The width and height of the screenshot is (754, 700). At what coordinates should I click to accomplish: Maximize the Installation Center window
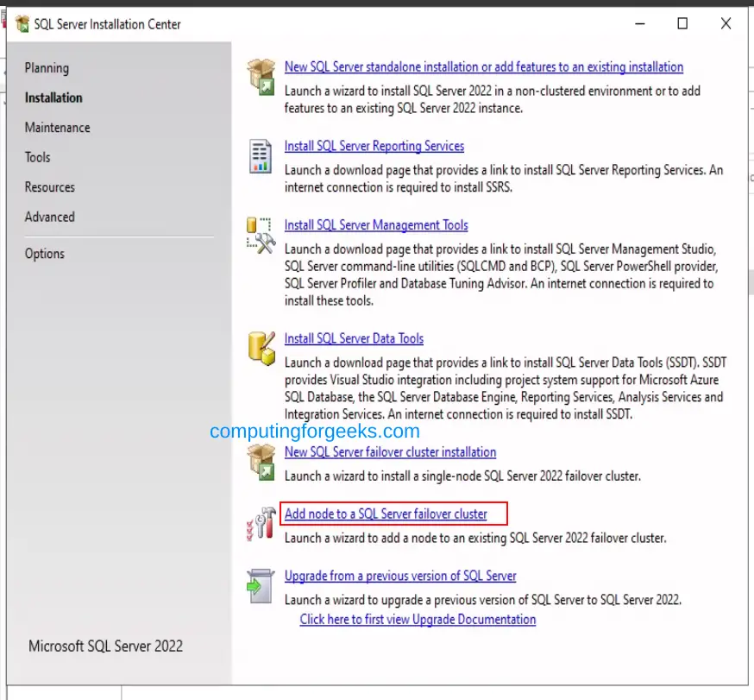[x=682, y=23]
